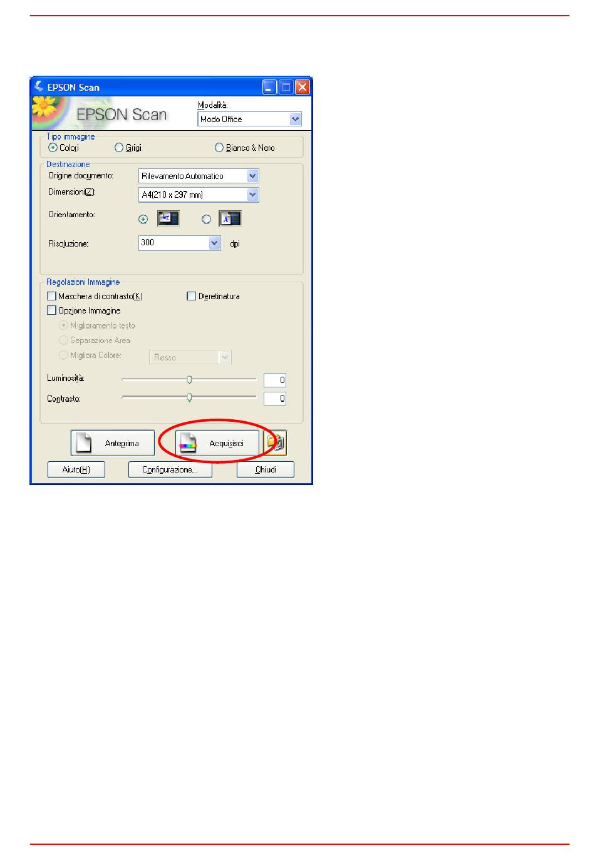Click the Anteprima preview button
Screen dimensions: 595x868
click(x=113, y=443)
